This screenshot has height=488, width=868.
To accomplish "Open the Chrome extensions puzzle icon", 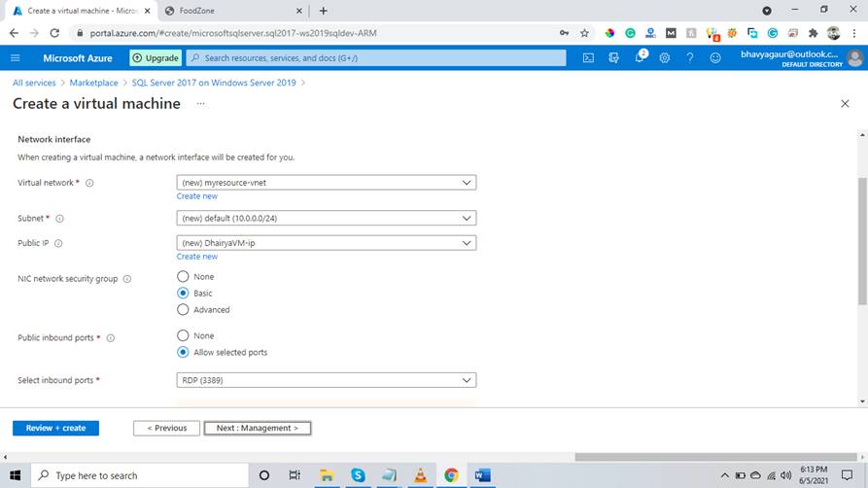I will click(x=814, y=33).
